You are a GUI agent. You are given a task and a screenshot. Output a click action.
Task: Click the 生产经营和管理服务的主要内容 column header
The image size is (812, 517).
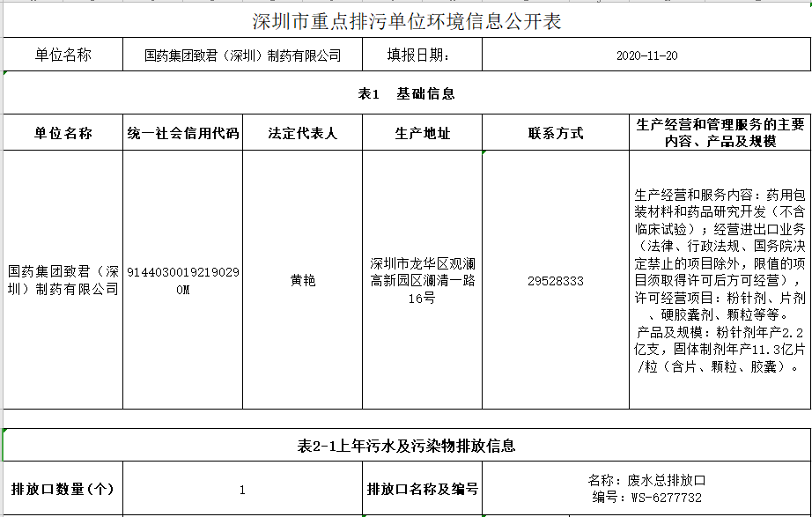[x=720, y=133]
